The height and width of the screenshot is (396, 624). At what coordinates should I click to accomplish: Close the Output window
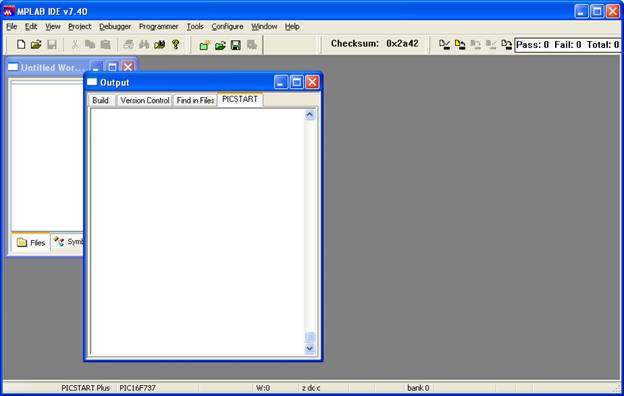(312, 82)
